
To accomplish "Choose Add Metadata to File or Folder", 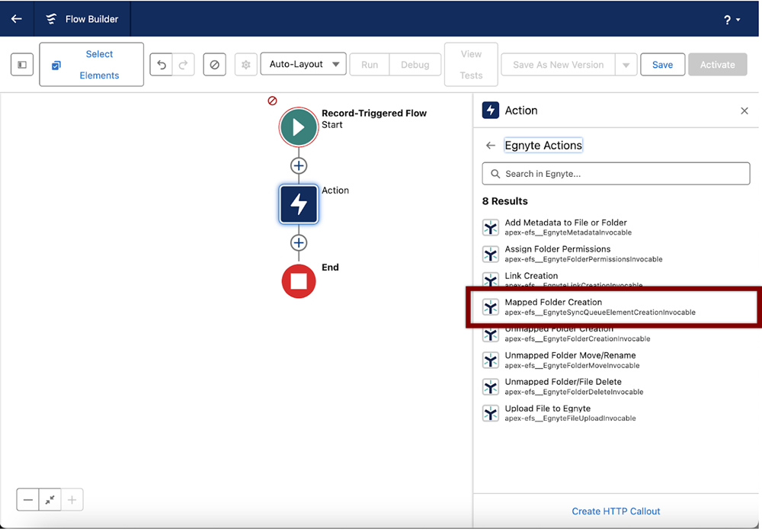I will click(616, 227).
